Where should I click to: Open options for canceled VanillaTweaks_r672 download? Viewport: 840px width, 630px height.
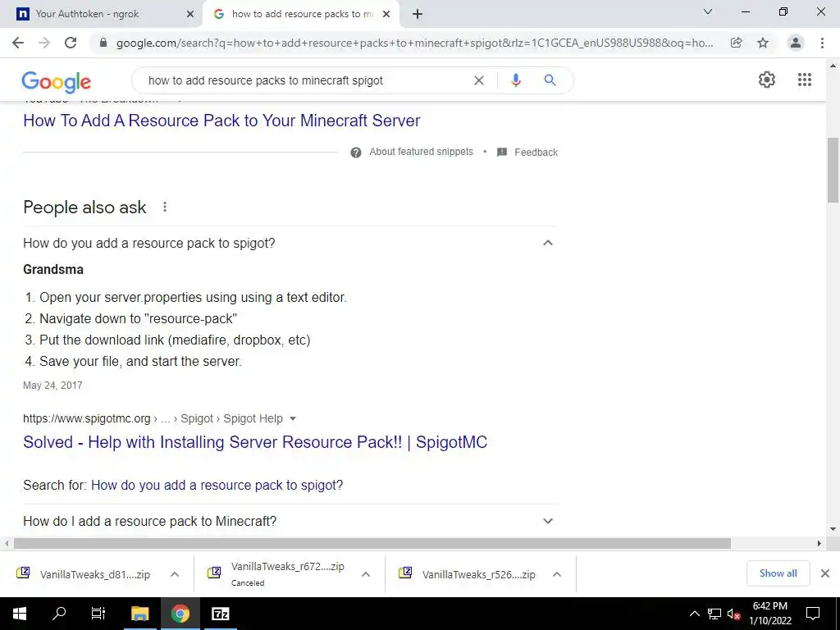366,574
